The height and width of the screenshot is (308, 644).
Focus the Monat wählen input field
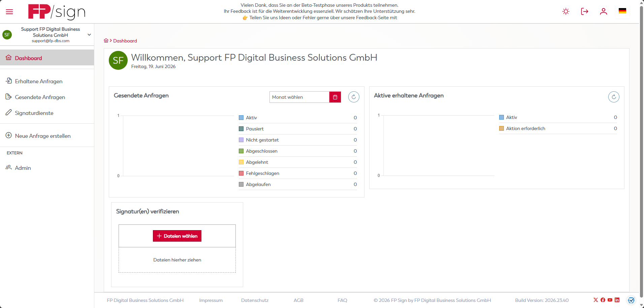coord(299,97)
